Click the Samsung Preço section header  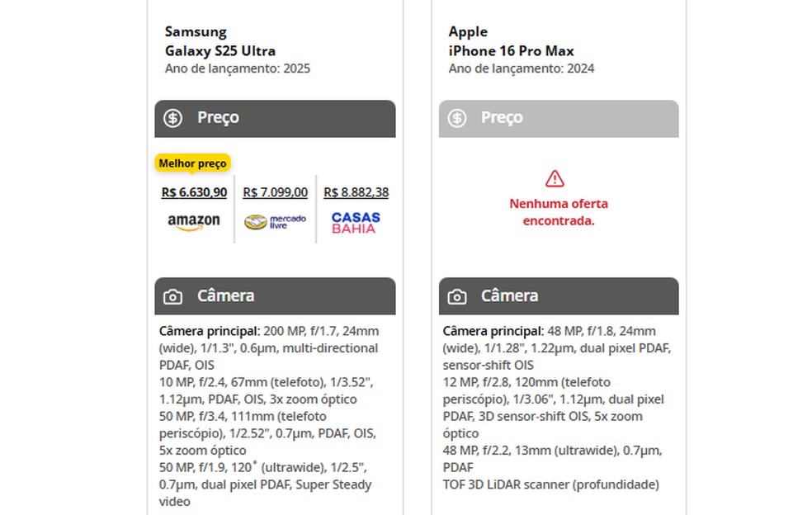(275, 118)
